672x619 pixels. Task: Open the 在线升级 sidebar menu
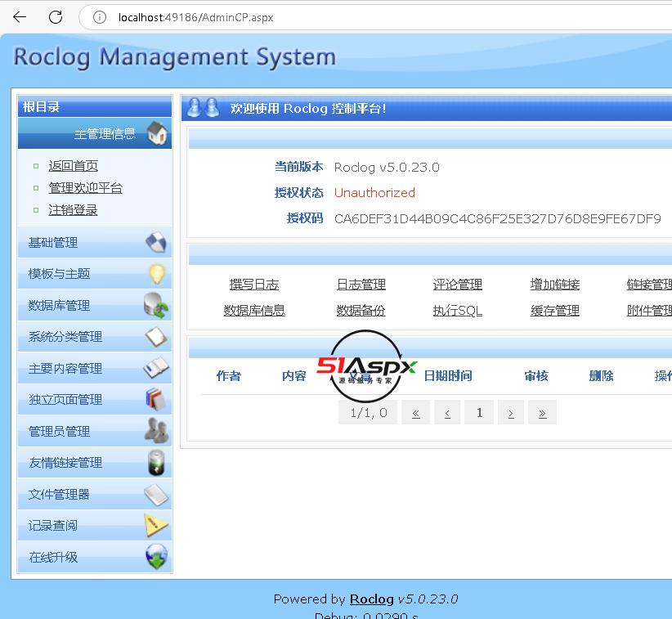(x=95, y=557)
